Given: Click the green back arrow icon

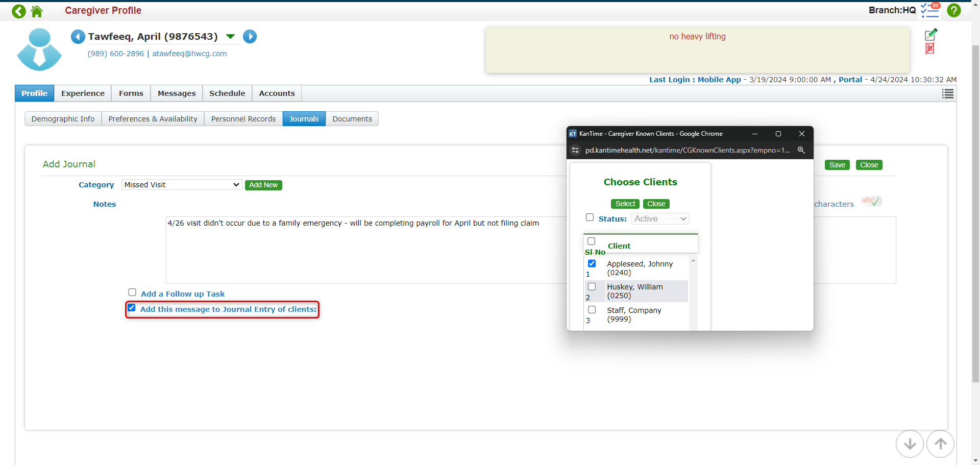Looking at the screenshot, I should click(19, 11).
